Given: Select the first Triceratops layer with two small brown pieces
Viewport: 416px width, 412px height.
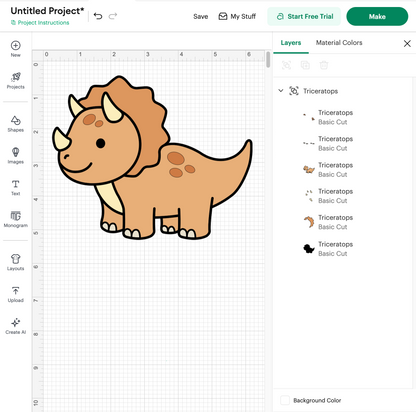Looking at the screenshot, I should [x=343, y=117].
